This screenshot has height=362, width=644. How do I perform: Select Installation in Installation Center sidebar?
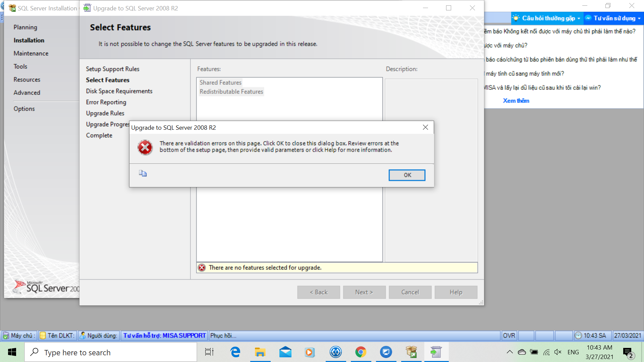29,40
